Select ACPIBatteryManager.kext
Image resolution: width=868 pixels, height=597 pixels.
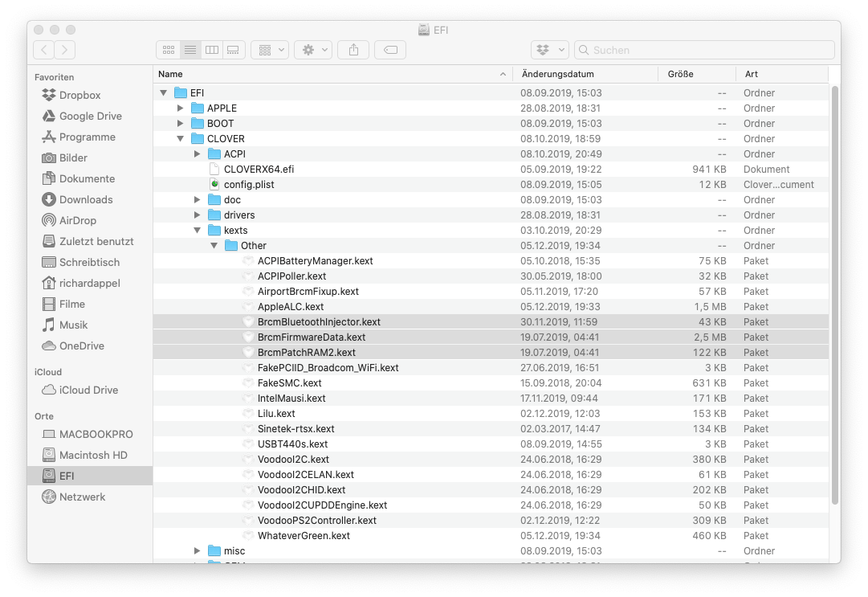pyautogui.click(x=491, y=261)
